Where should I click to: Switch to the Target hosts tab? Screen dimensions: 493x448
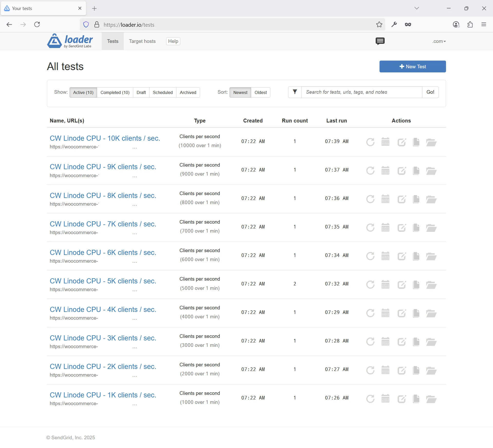[x=142, y=41]
